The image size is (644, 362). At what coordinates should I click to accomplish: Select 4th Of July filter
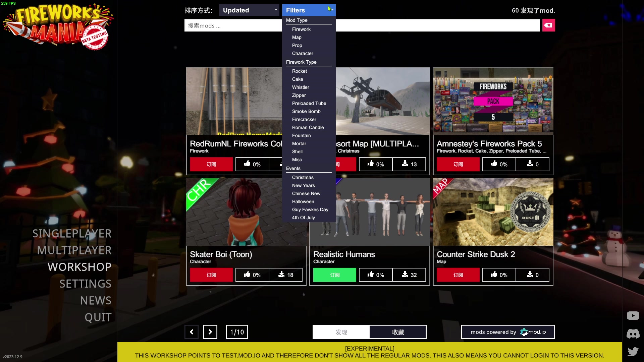click(303, 218)
